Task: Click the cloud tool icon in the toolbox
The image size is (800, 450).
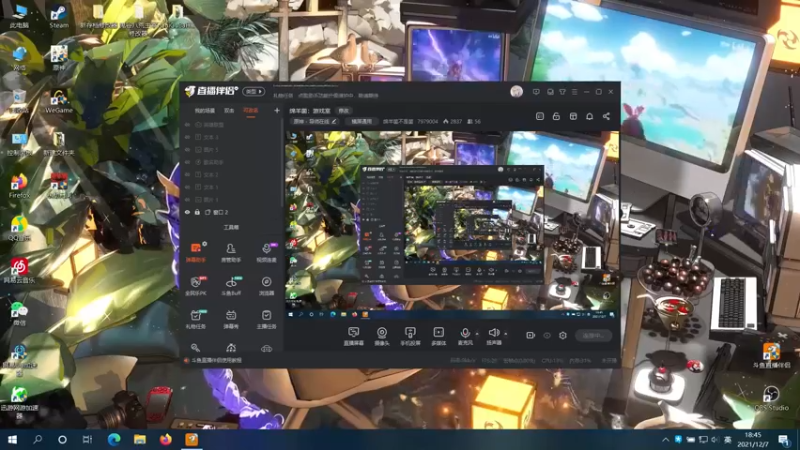Action: click(266, 348)
